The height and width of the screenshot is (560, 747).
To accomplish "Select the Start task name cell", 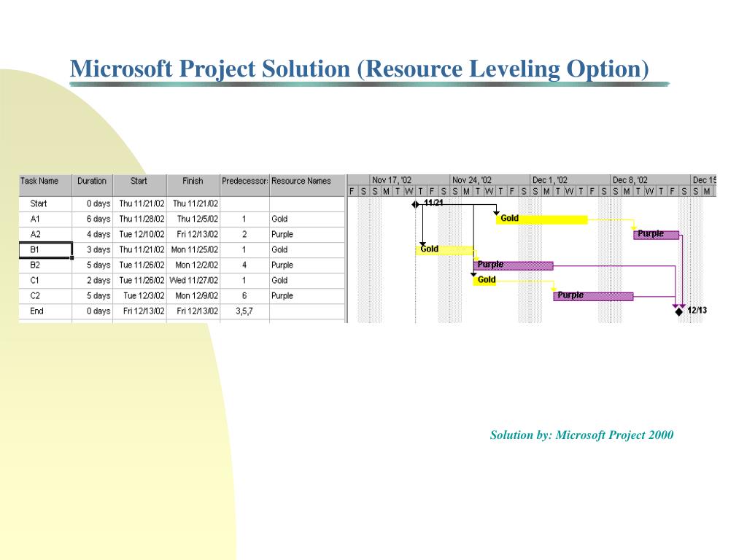I will [x=45, y=204].
